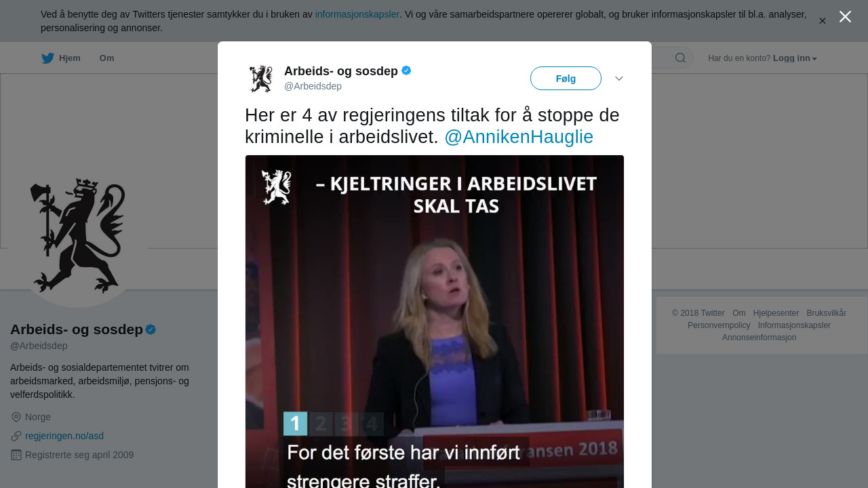Viewport: 868px width, 488px height.
Task: Dismiss the cookie notice small X
Action: 822,21
